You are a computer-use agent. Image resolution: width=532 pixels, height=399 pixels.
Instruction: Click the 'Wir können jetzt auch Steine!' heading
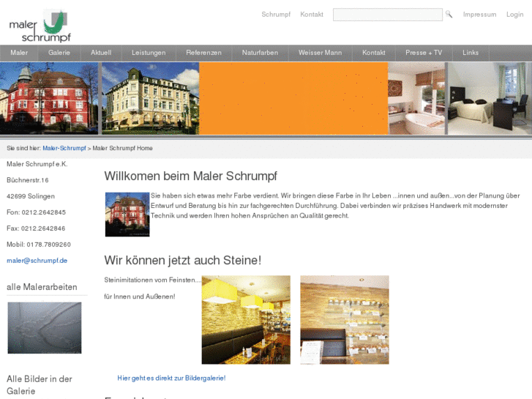(x=183, y=260)
